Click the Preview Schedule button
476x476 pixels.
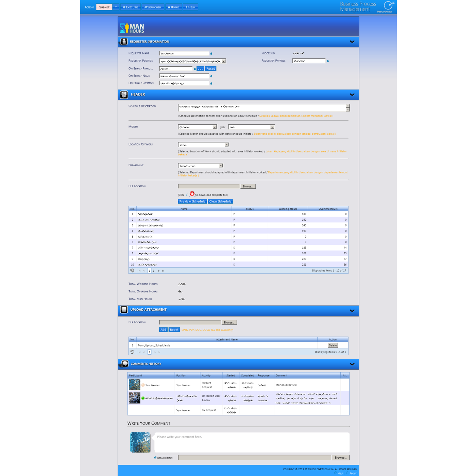click(192, 201)
